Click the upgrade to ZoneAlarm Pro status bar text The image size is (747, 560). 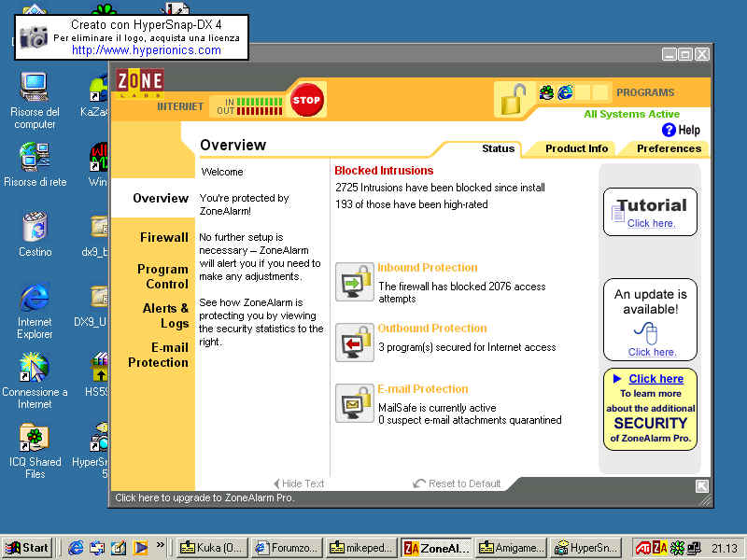coord(204,497)
